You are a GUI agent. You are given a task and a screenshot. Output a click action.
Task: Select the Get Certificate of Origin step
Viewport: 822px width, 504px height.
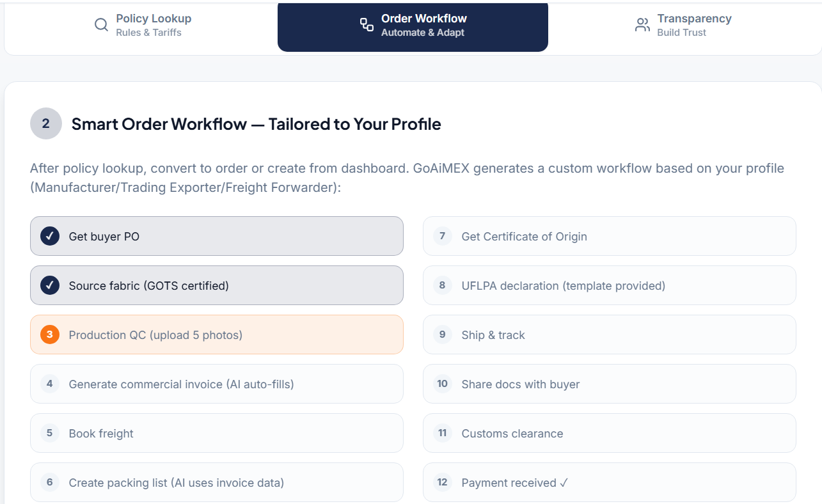click(609, 236)
